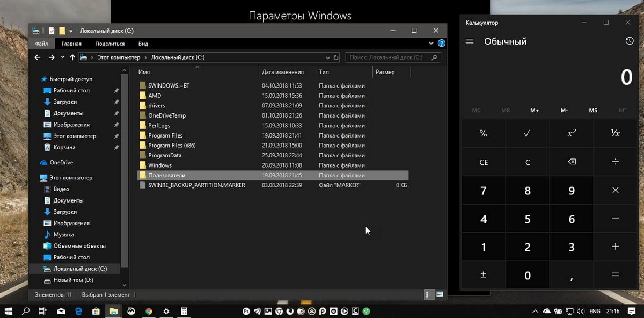Click the backspace key in Calculator
This screenshot has width=644, height=318.
tap(572, 162)
